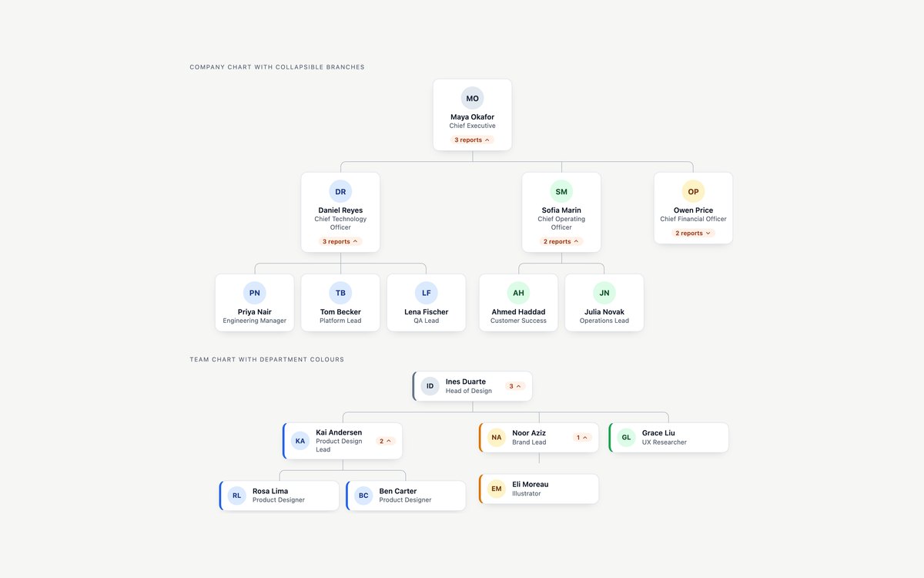This screenshot has width=924, height=578.
Task: Click the TB avatar of Tom Becker
Action: (340, 293)
